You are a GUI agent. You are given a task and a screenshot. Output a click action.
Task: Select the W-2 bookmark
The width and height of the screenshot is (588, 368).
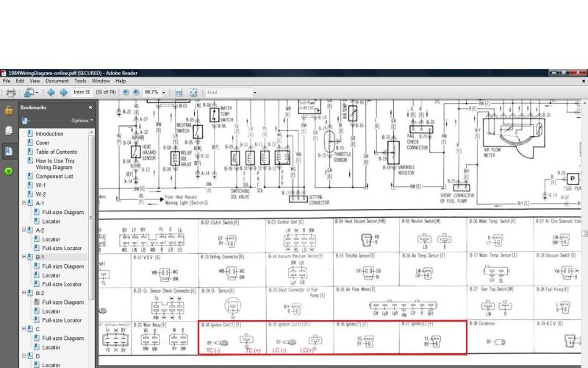[x=41, y=194]
